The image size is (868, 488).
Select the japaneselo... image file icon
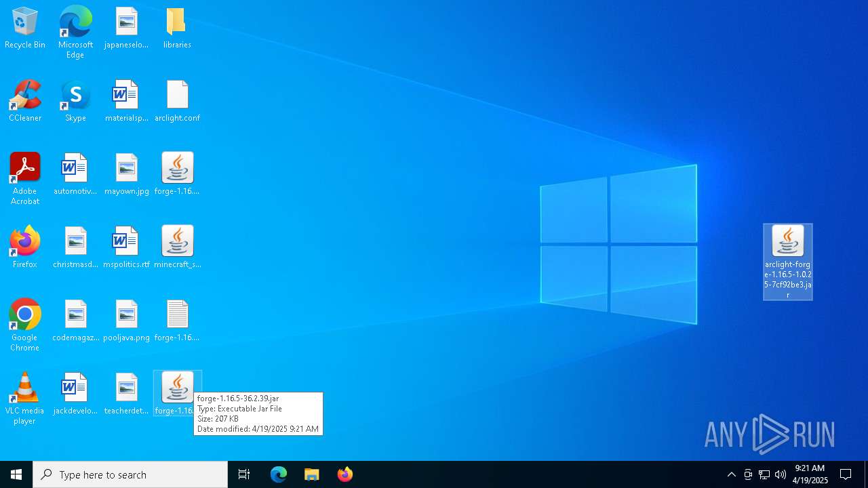coord(126,28)
